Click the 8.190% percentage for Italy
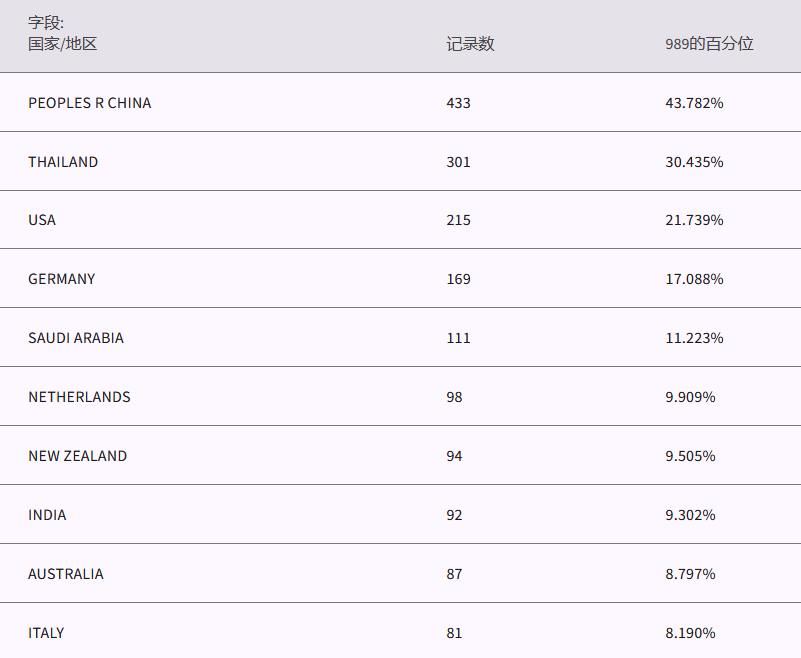 [x=690, y=633]
